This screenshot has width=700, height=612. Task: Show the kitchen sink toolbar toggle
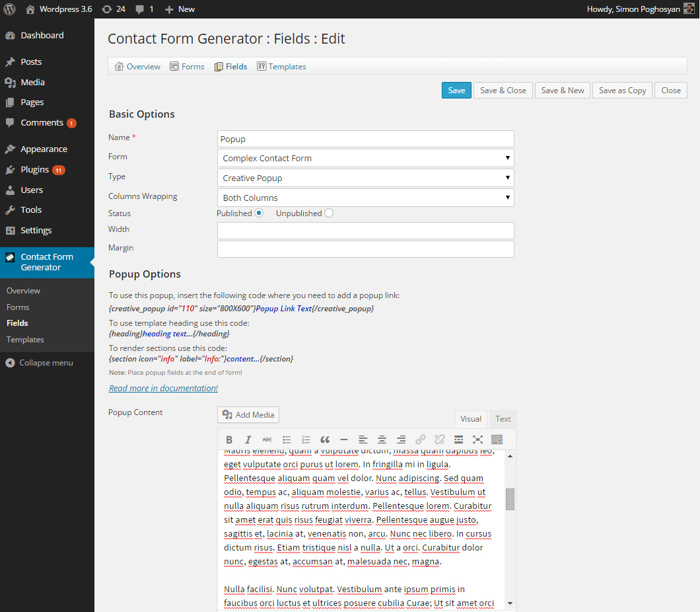497,440
